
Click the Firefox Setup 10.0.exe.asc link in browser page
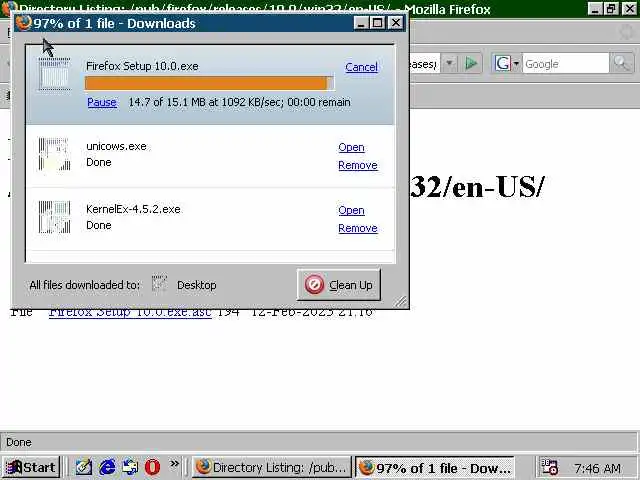(x=130, y=313)
